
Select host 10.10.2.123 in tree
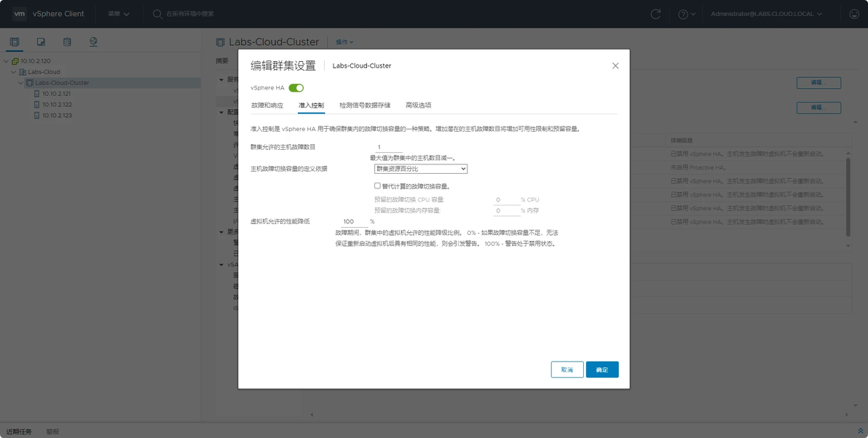click(57, 116)
